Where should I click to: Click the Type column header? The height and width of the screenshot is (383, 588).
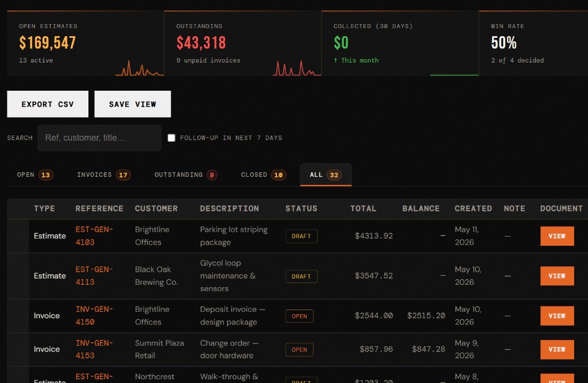click(44, 208)
